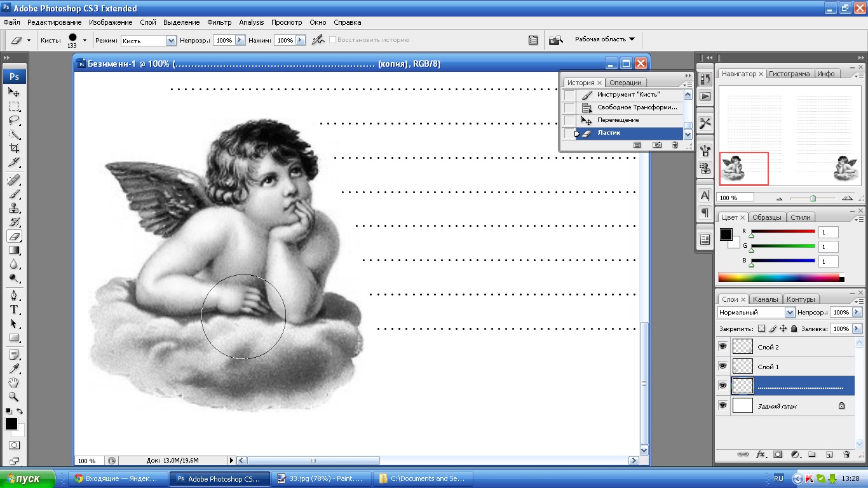Create a new layer group
The image size is (868, 488).
pos(812,455)
